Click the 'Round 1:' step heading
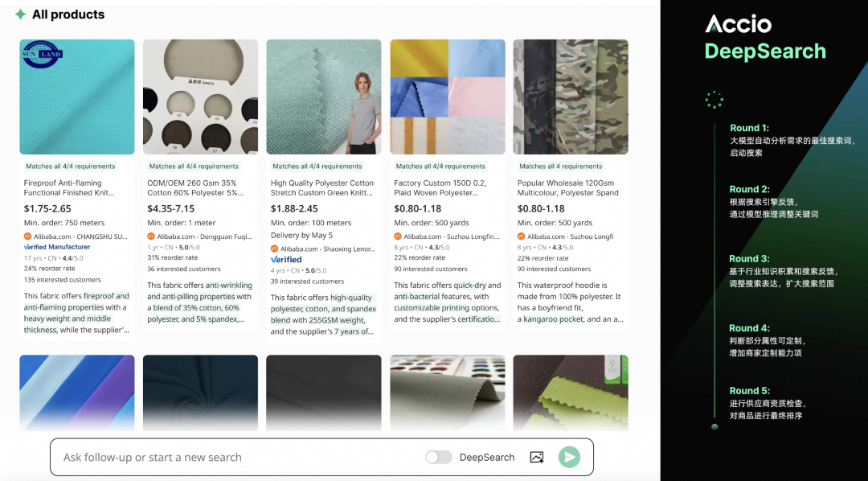The image size is (868, 481). [750, 128]
